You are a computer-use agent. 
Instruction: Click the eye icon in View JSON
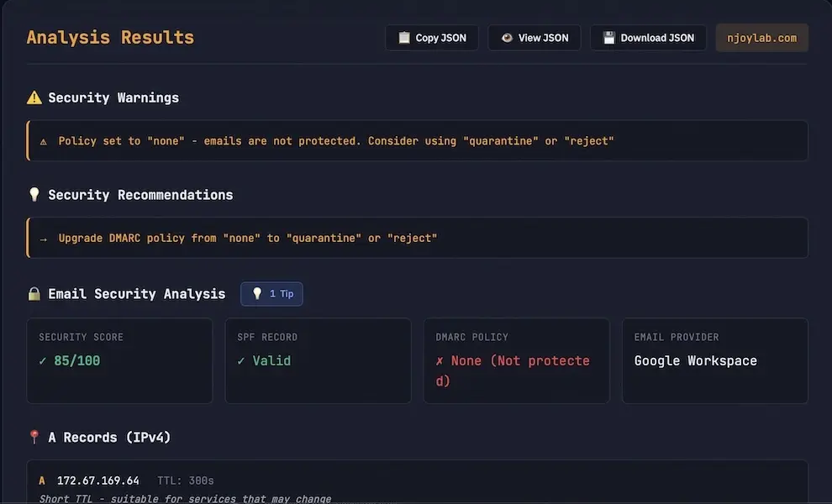507,38
